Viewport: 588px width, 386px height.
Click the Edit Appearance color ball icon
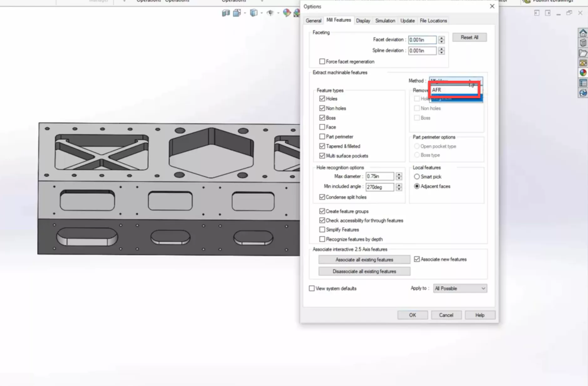[x=287, y=13]
